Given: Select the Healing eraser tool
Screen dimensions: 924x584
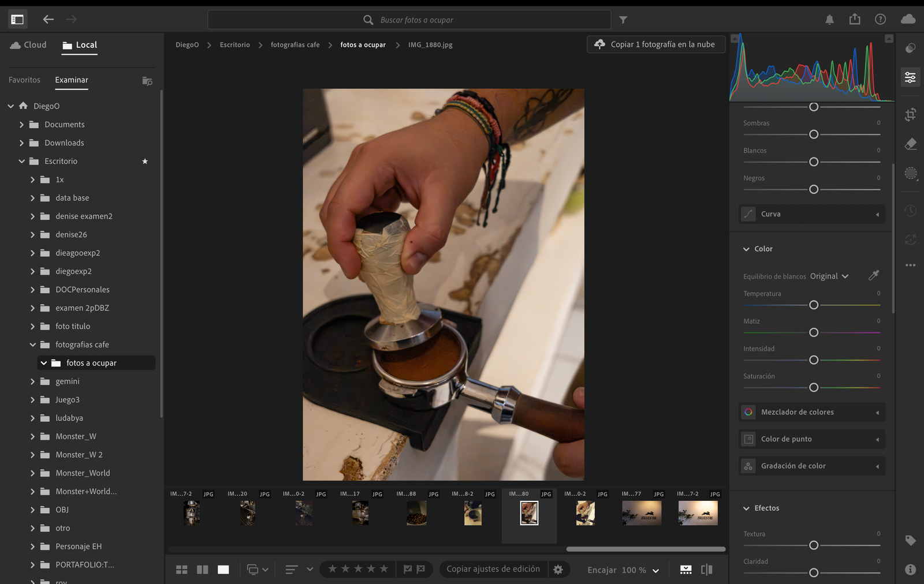Looking at the screenshot, I should click(910, 144).
